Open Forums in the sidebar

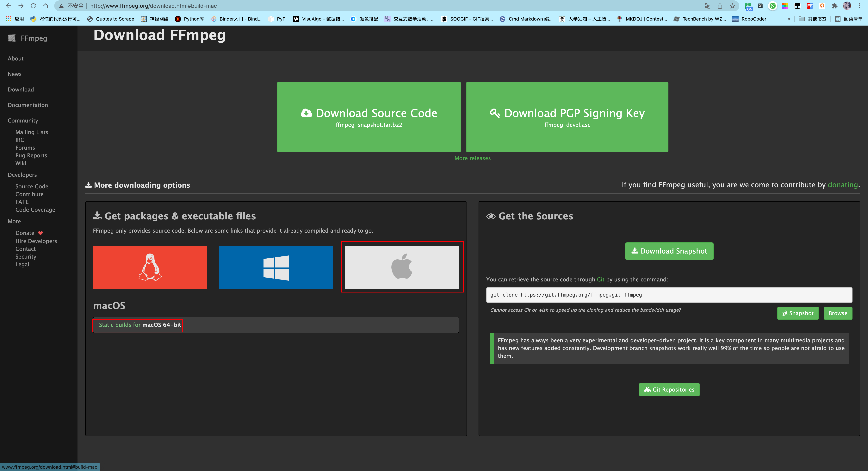point(25,148)
